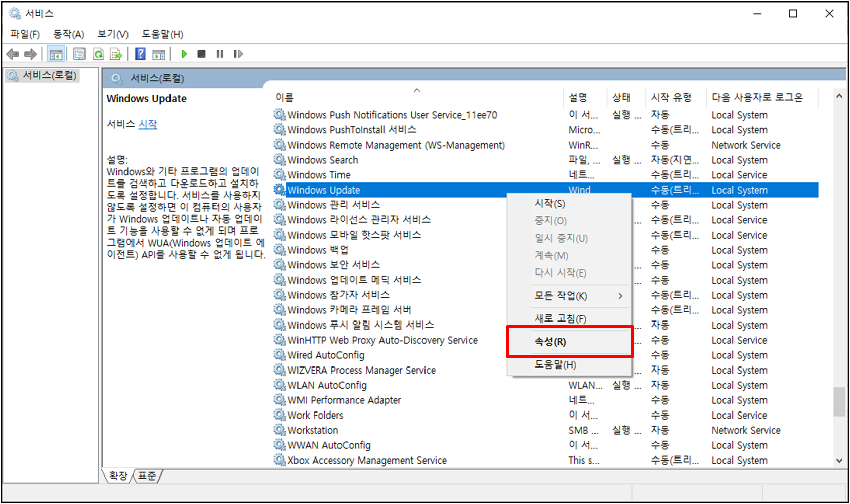The height and width of the screenshot is (504, 850).
Task: Click the scrollbar down arrow
Action: point(839,460)
